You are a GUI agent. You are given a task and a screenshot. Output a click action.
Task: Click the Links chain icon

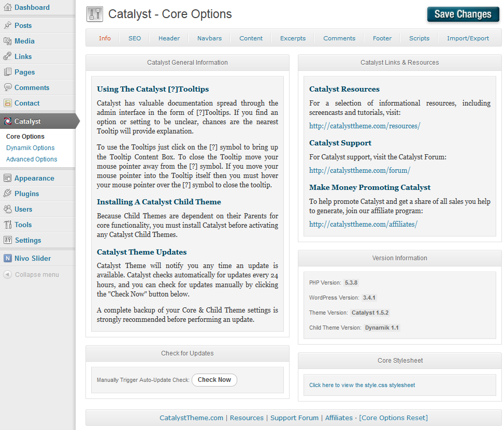pos(7,56)
